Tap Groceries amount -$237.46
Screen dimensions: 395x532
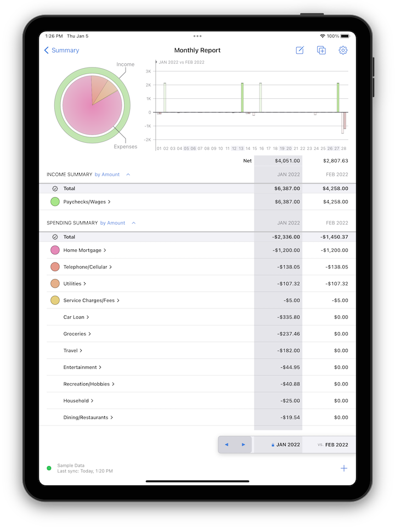289,334
